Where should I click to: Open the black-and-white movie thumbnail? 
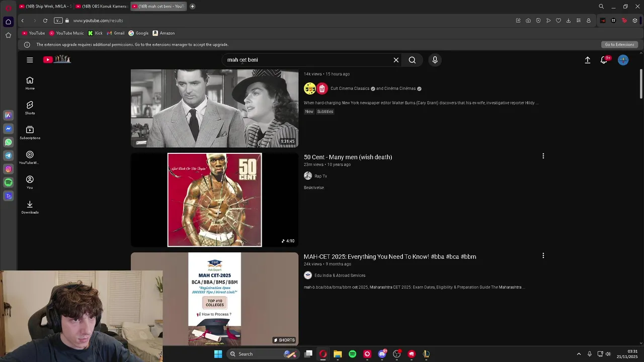point(214,108)
